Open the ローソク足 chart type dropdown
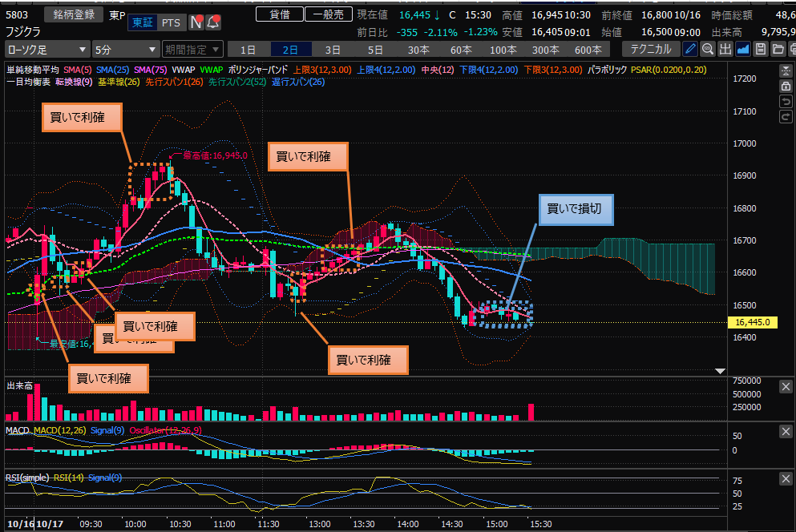The image size is (796, 532). [x=46, y=49]
